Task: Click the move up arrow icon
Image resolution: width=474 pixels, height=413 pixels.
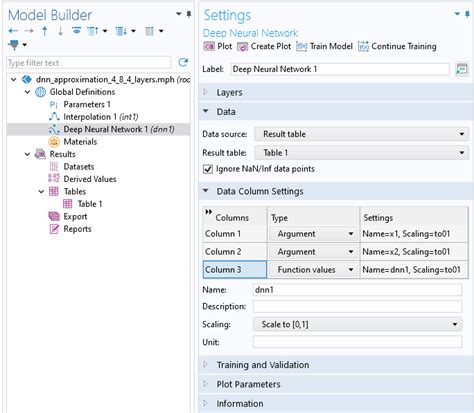Action: [45, 31]
